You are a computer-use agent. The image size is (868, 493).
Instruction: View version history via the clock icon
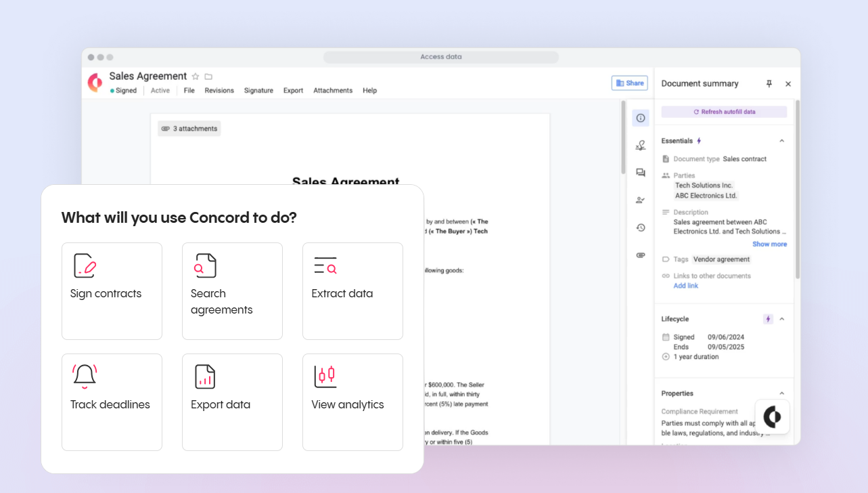(x=640, y=228)
